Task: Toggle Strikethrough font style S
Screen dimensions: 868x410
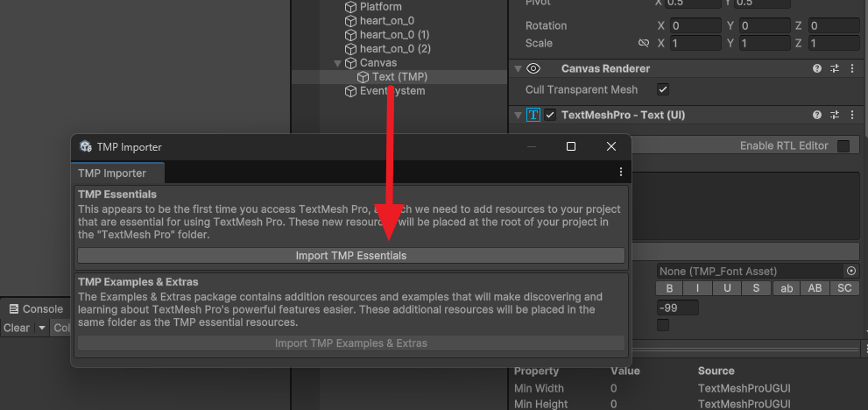Action: (x=756, y=288)
